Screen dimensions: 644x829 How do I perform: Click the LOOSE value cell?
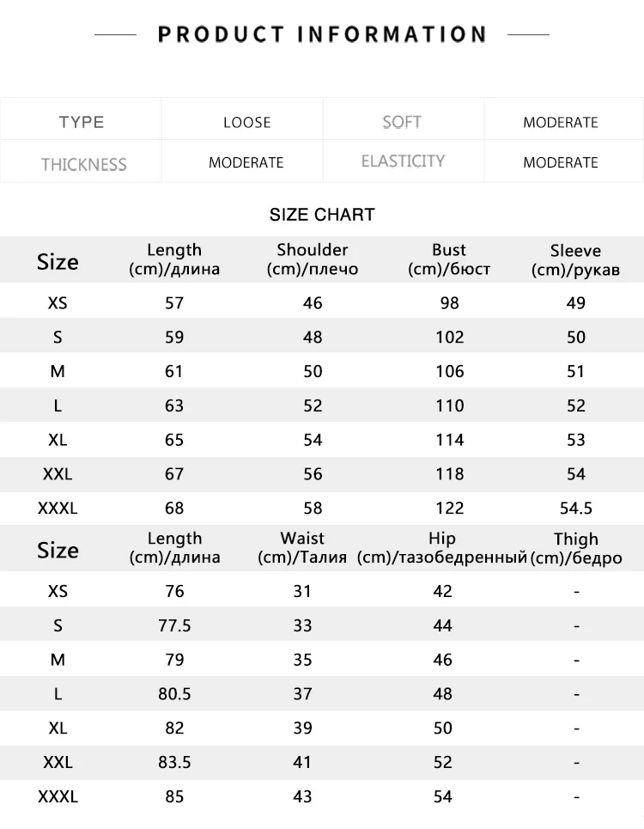(x=242, y=119)
